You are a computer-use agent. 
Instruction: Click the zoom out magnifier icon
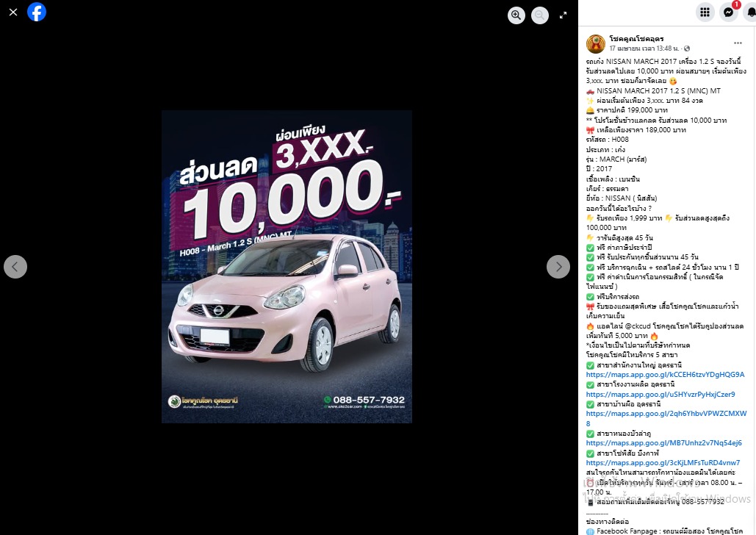(x=539, y=15)
